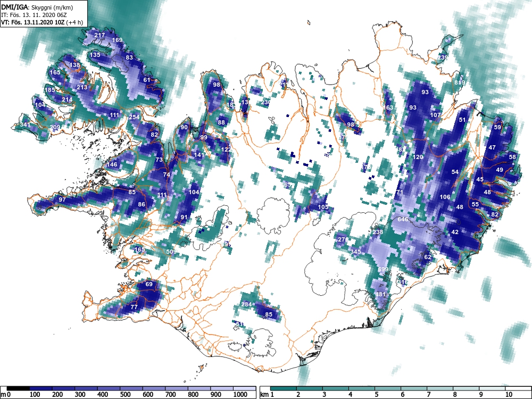The width and height of the screenshot is (532, 399).
Task: Click the 'm 0' legend start label
Action: 6,395
